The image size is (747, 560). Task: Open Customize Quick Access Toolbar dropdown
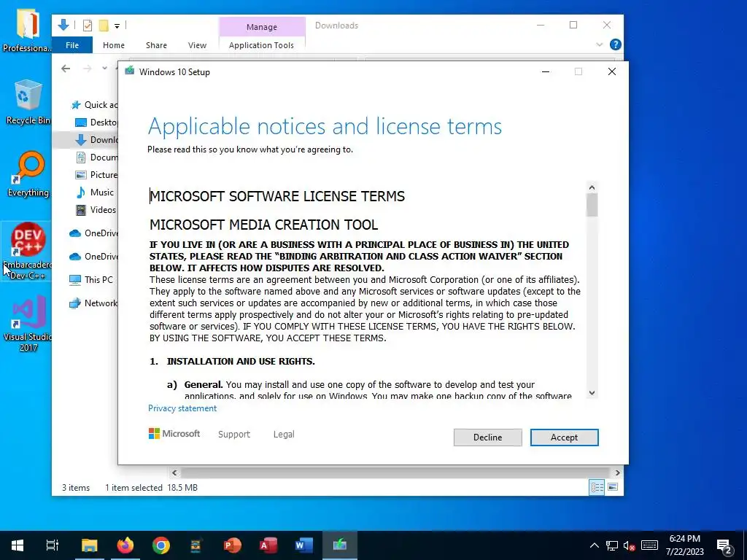click(117, 26)
